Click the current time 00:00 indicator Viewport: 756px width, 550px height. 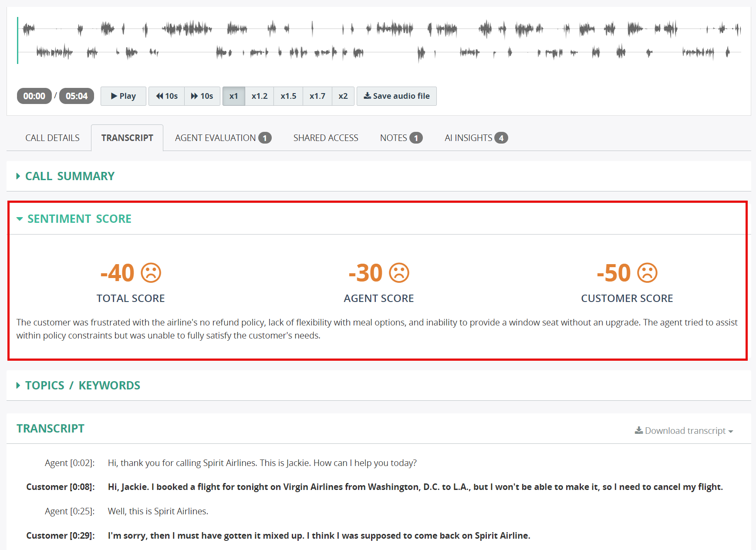click(x=34, y=96)
